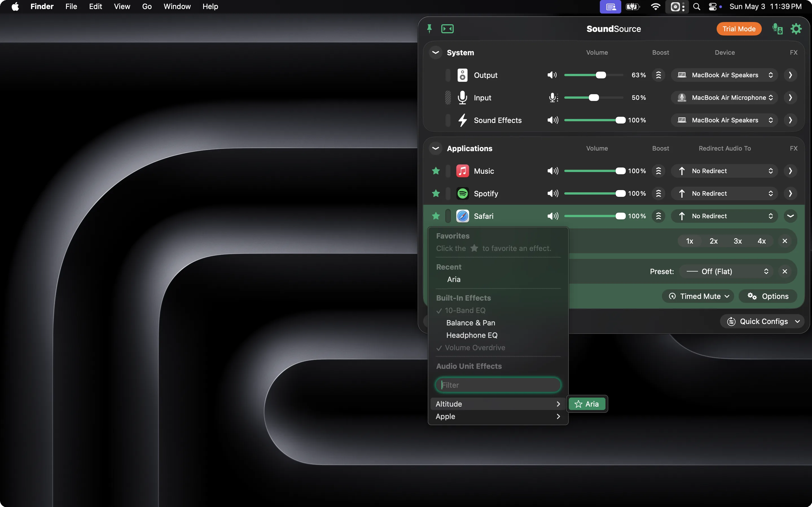Image resolution: width=812 pixels, height=507 pixels.
Task: Toggle the Output boost icon
Action: click(659, 75)
